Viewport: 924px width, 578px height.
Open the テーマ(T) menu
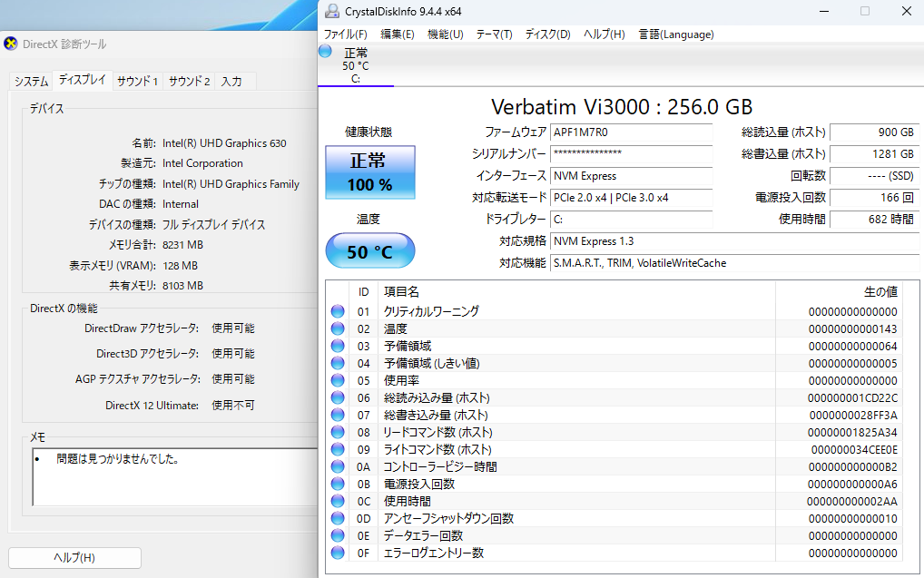coord(494,34)
